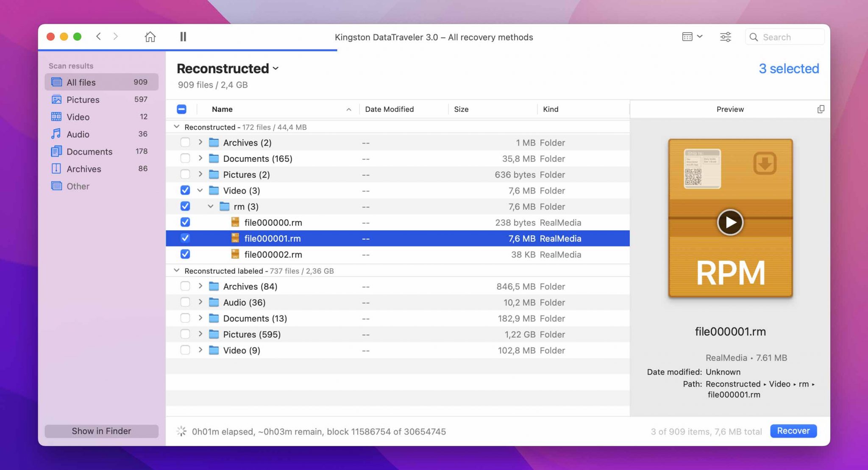
Task: Click the filter/settings sliders icon
Action: 726,37
